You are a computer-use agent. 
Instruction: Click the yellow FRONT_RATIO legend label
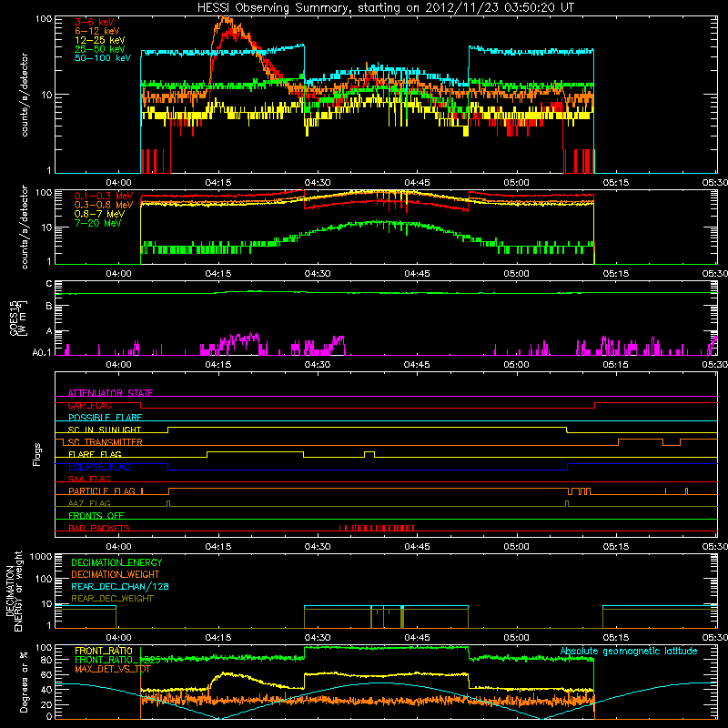(x=104, y=651)
